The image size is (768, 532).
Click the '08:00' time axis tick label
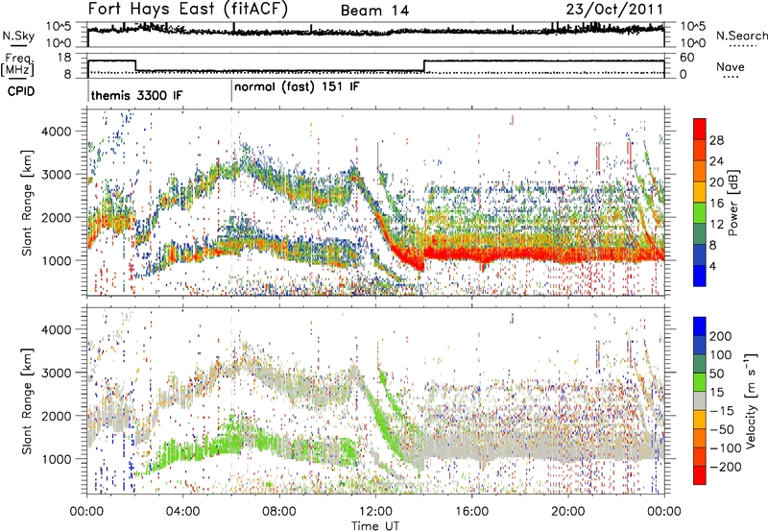(x=279, y=512)
